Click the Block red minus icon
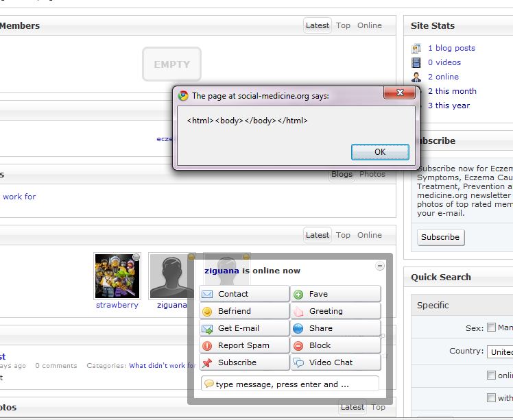This screenshot has height=420, width=513. coord(298,346)
